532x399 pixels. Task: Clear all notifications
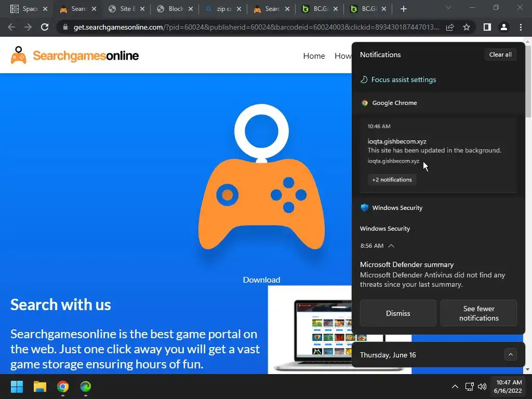(x=500, y=55)
